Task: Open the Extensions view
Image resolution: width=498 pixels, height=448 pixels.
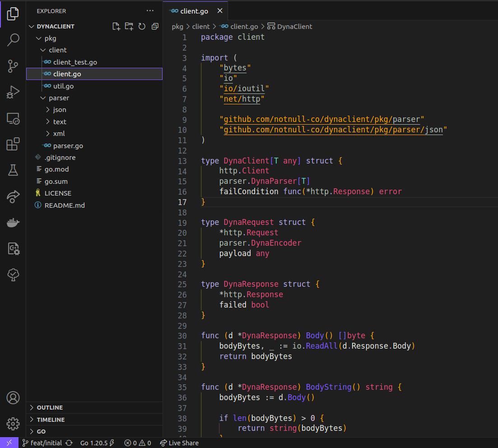Action: coord(13,144)
